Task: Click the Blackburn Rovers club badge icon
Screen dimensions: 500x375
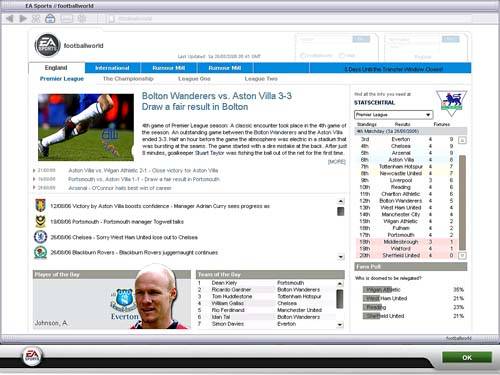Action: pyautogui.click(x=40, y=253)
